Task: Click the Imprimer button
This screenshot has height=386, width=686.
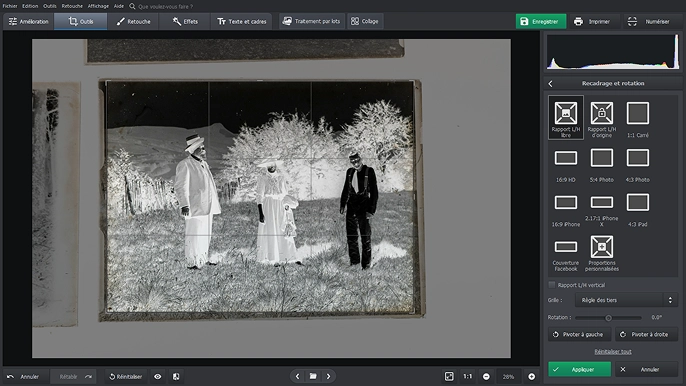Action: tap(593, 21)
